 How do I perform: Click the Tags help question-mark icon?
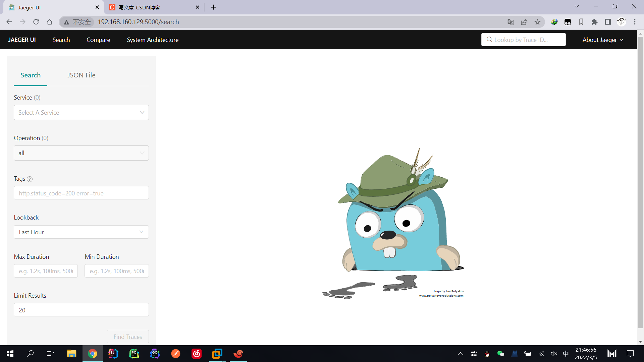click(x=30, y=179)
